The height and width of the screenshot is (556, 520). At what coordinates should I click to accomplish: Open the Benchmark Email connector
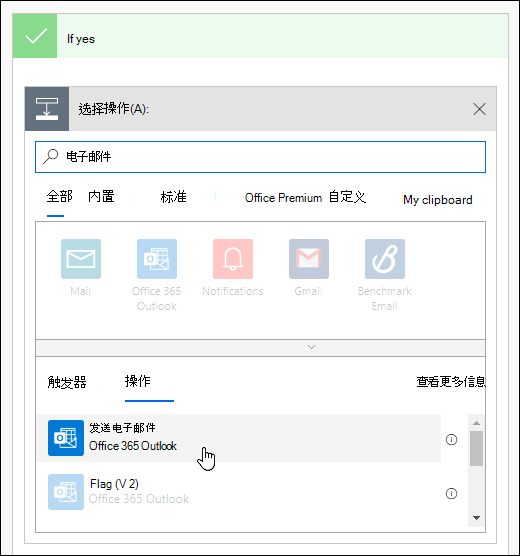[x=385, y=259]
